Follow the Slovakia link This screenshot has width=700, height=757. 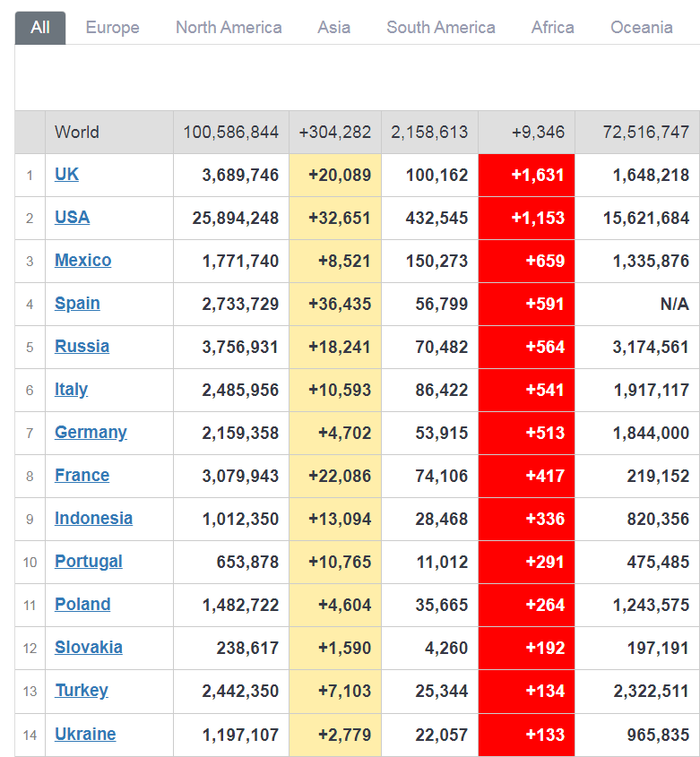tap(88, 648)
